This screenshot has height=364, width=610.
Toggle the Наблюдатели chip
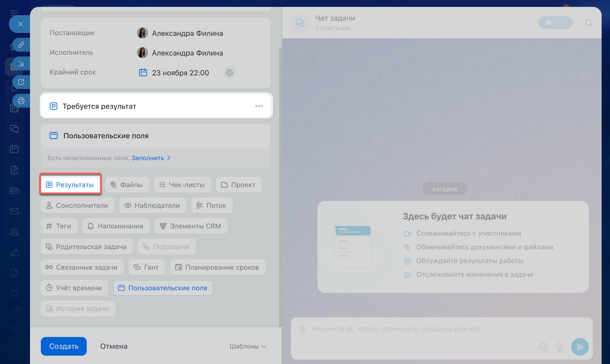point(153,205)
